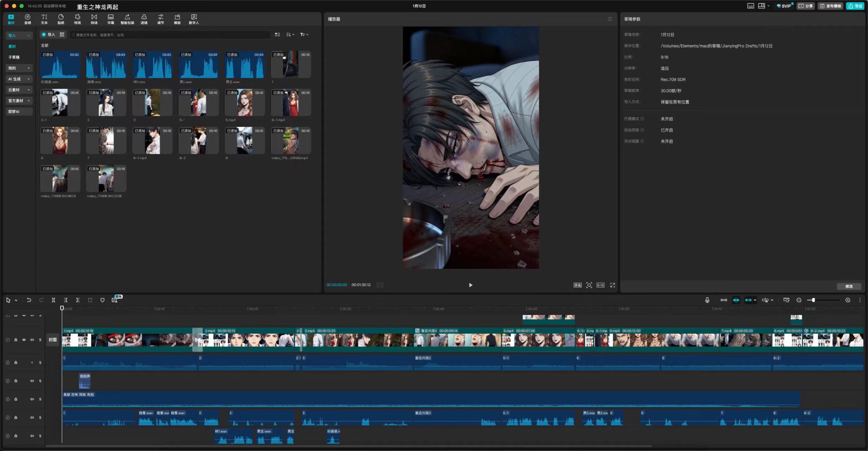The height and width of the screenshot is (451, 868).
Task: Switch to the 文本 text tab
Action: tap(44, 19)
